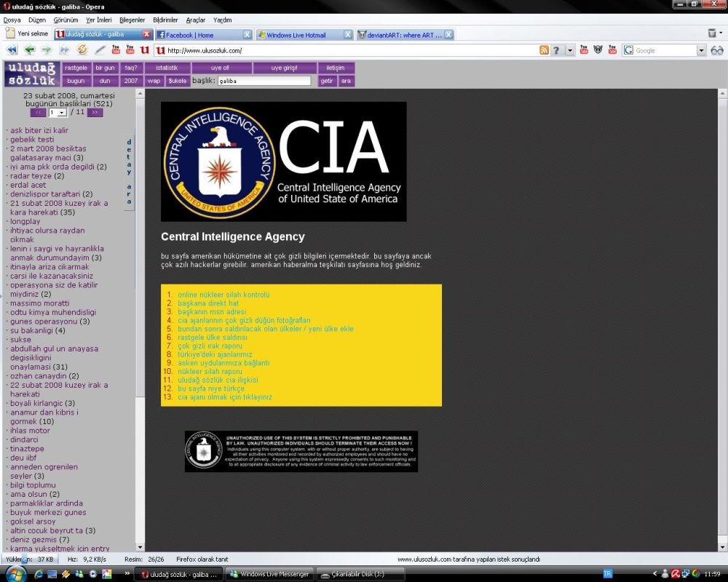Click the sidebar scrollbar down arrow
Image resolution: width=728 pixels, height=582 pixels.
(x=140, y=548)
